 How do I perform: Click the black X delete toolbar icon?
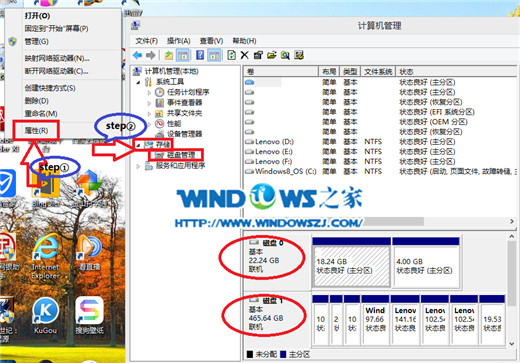[245, 55]
